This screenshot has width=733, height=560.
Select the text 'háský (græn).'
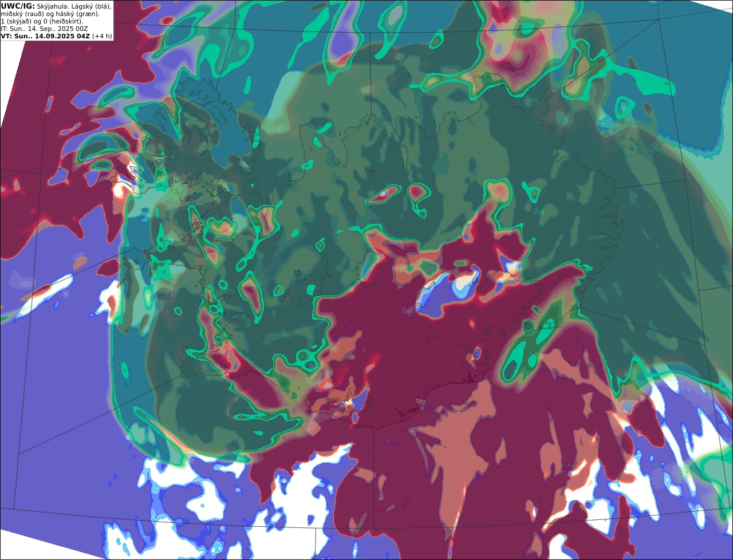tap(77, 14)
